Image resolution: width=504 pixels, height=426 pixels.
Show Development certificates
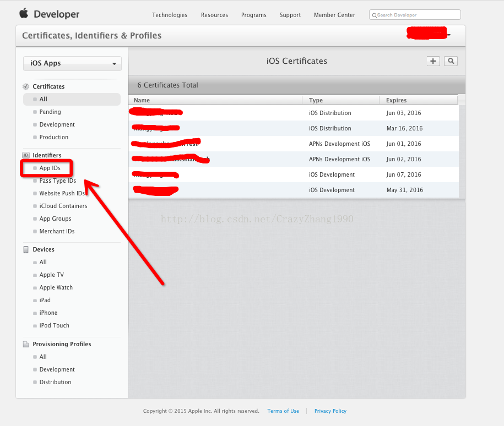(57, 124)
